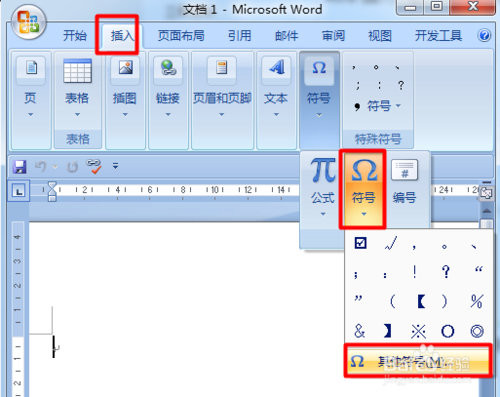The height and width of the screenshot is (397, 500).
Task: Insert the left parenthesis symbol
Action: point(392,301)
